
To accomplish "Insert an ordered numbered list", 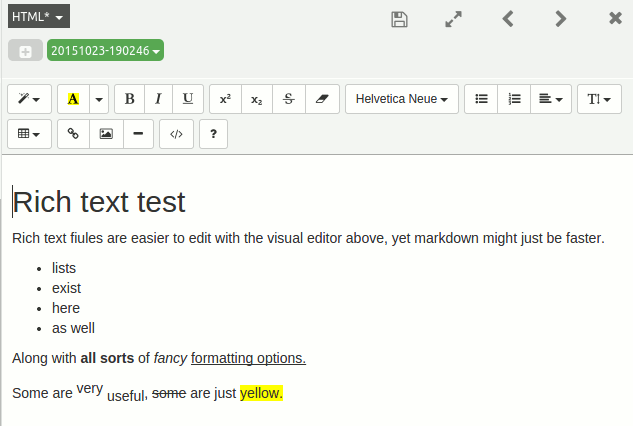I will [x=514, y=99].
